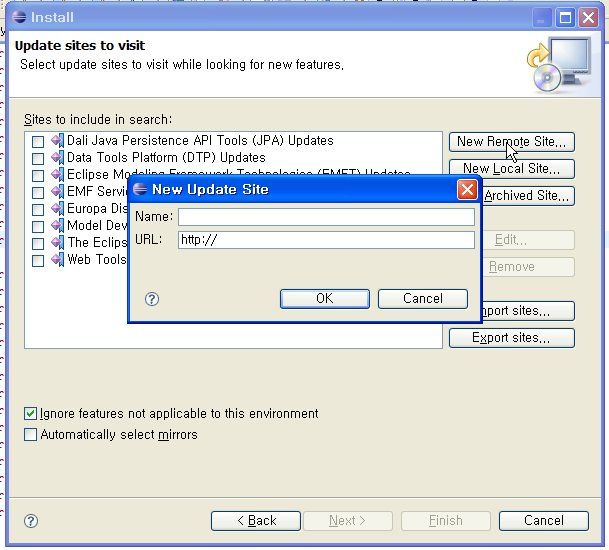Check the Data Tools Platform (DTP) Updates checkbox
Image resolution: width=609 pixels, height=550 pixels.
38,158
